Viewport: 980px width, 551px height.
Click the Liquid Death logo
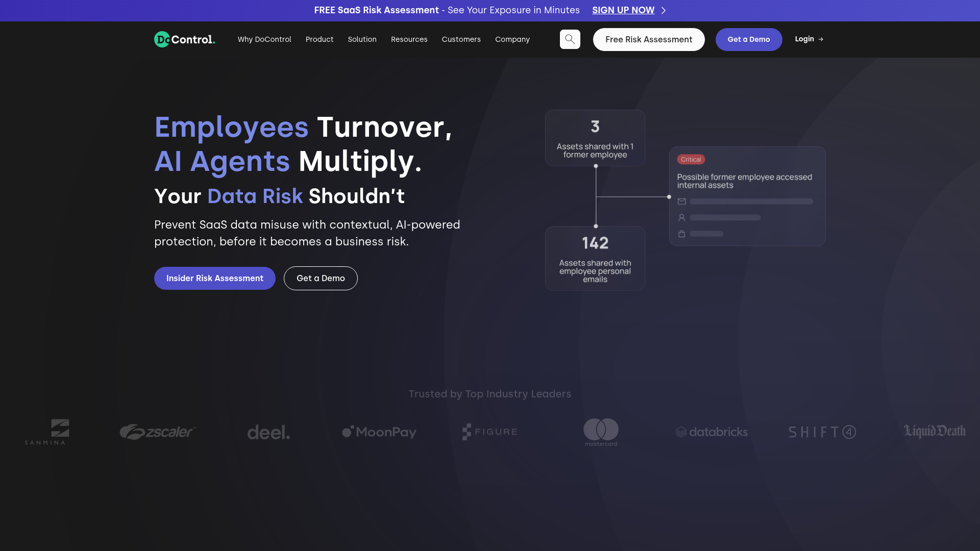(935, 431)
